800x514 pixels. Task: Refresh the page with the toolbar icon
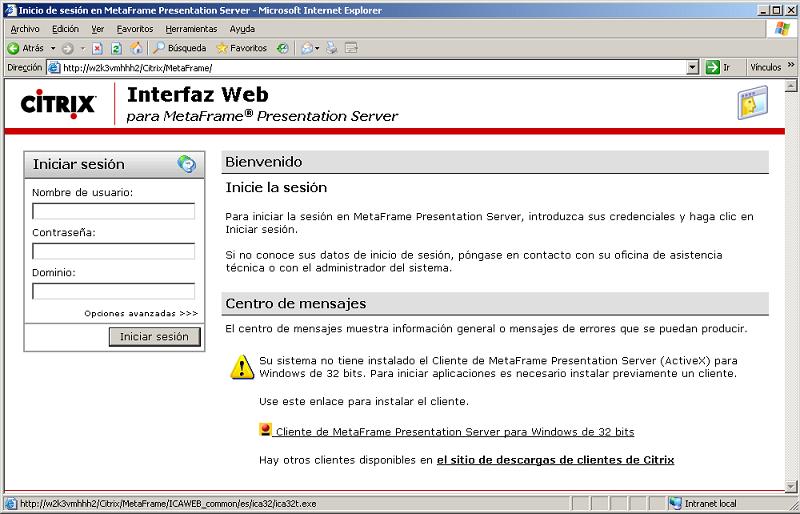point(116,48)
